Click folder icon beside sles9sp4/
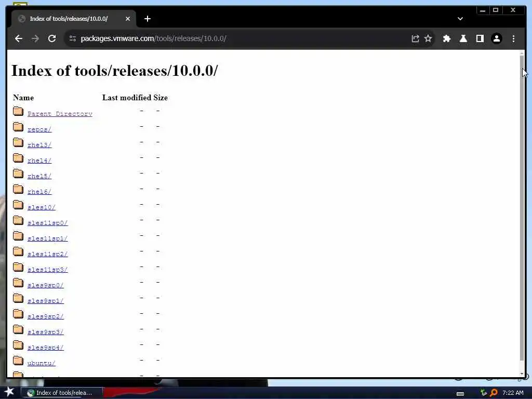The image size is (532, 399). tap(18, 345)
